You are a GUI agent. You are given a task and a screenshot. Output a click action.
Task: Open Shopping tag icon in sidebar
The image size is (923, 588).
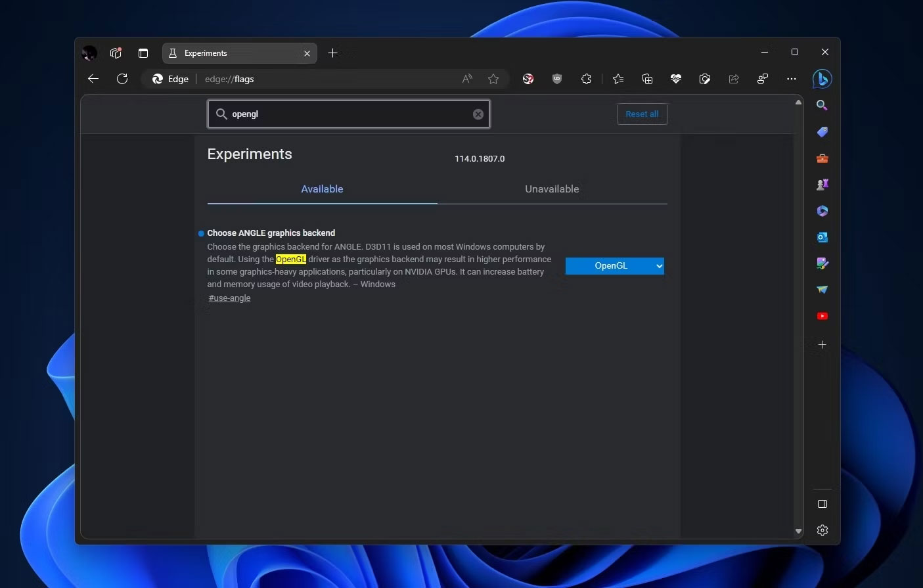822,132
